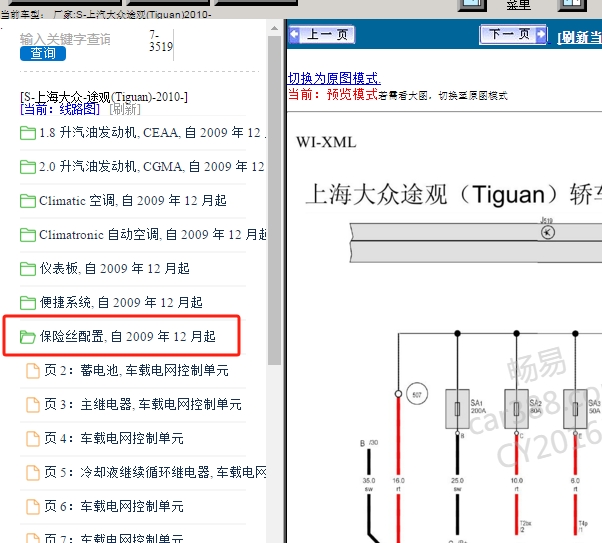Click folder icon of 便捷系统
This screenshot has height=543, width=602.
[x=28, y=303]
